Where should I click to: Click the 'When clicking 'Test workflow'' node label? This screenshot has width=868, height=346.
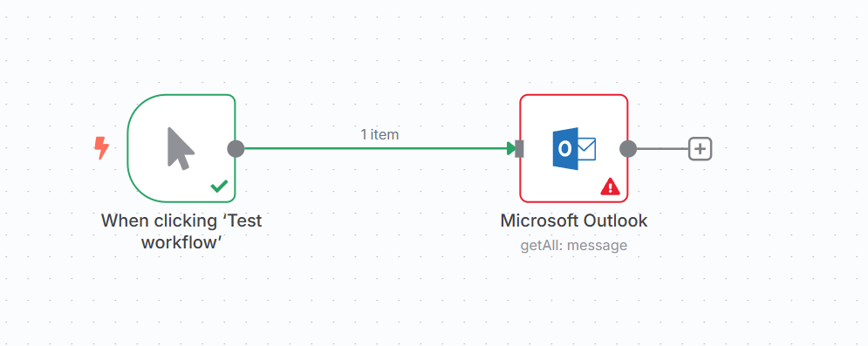[181, 231]
